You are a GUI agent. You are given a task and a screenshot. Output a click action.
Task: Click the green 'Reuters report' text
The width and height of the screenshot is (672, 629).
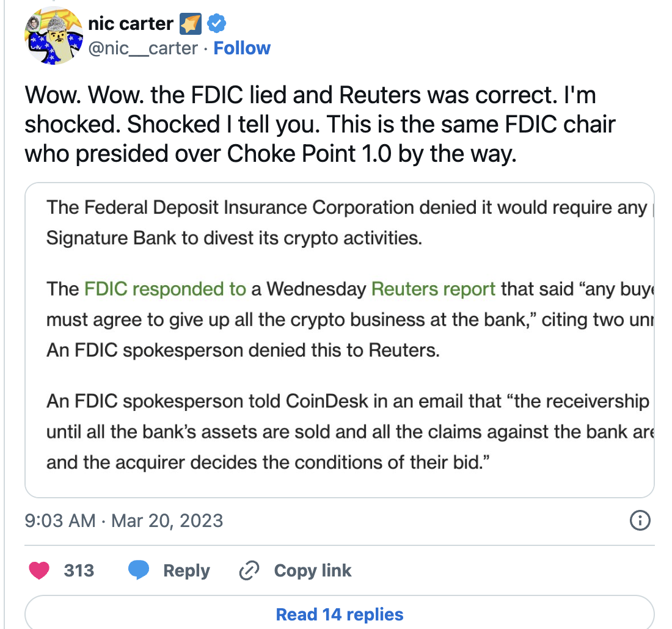[433, 289]
